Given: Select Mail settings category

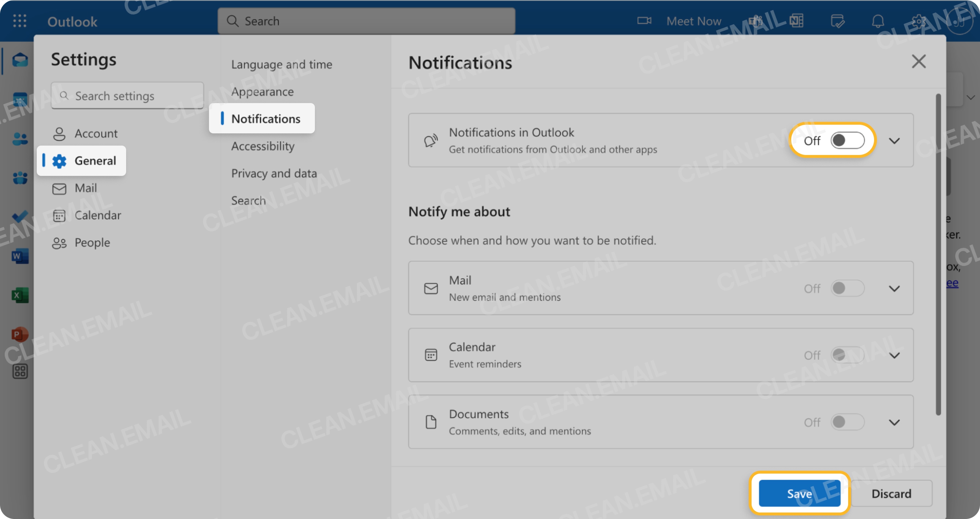Looking at the screenshot, I should pos(74,188).
